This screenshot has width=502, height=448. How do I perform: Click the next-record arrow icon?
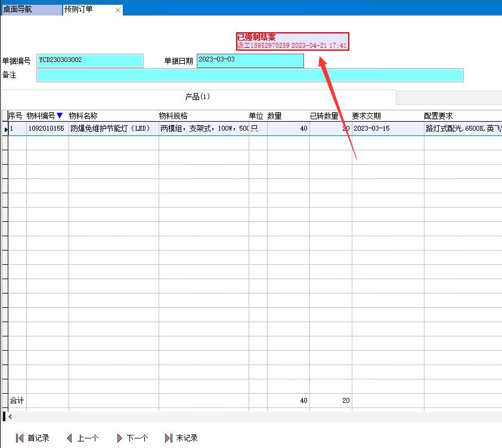119,438
